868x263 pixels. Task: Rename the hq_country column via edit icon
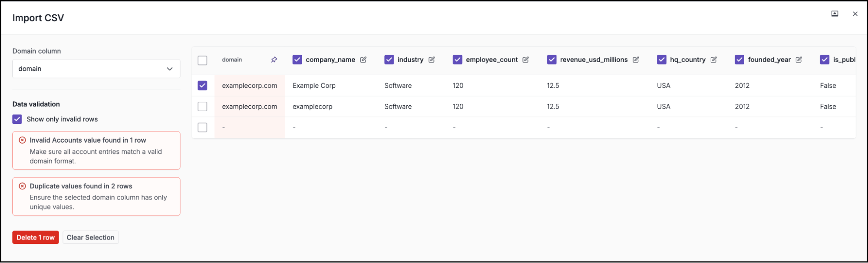(715, 60)
